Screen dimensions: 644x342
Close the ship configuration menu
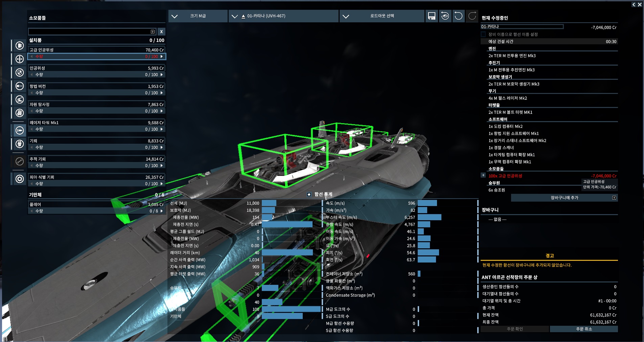(x=640, y=4)
